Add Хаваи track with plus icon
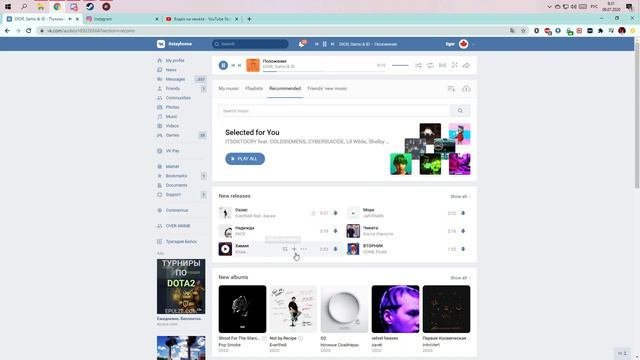Image resolution: width=640 pixels, height=360 pixels. point(294,249)
